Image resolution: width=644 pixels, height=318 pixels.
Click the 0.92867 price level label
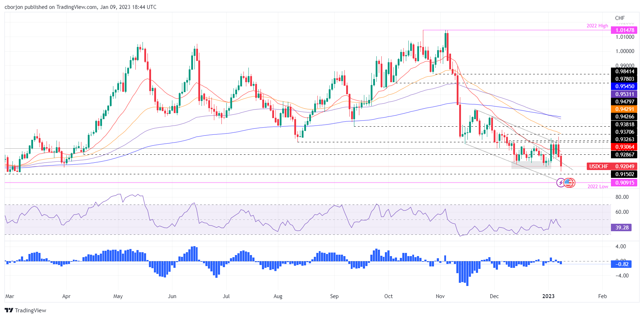point(624,154)
